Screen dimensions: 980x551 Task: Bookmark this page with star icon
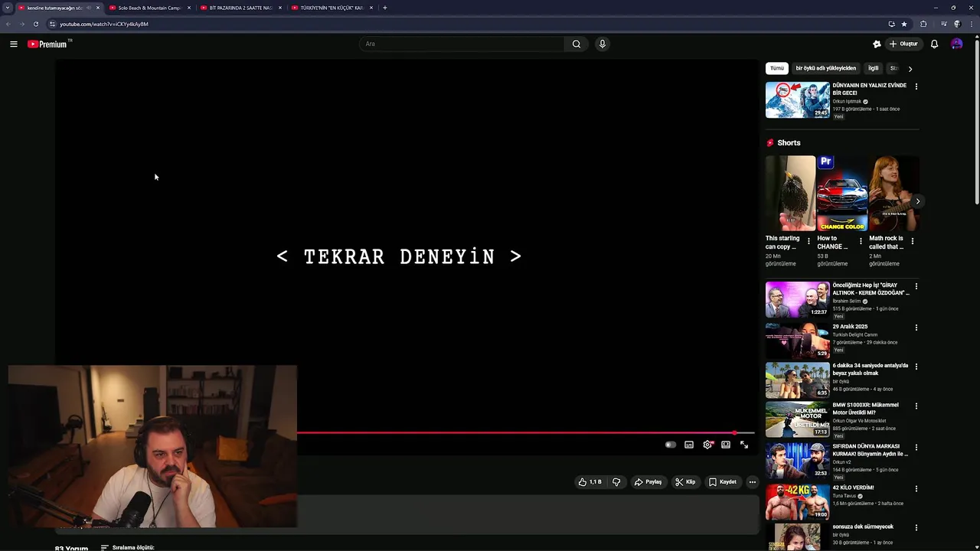[904, 24]
